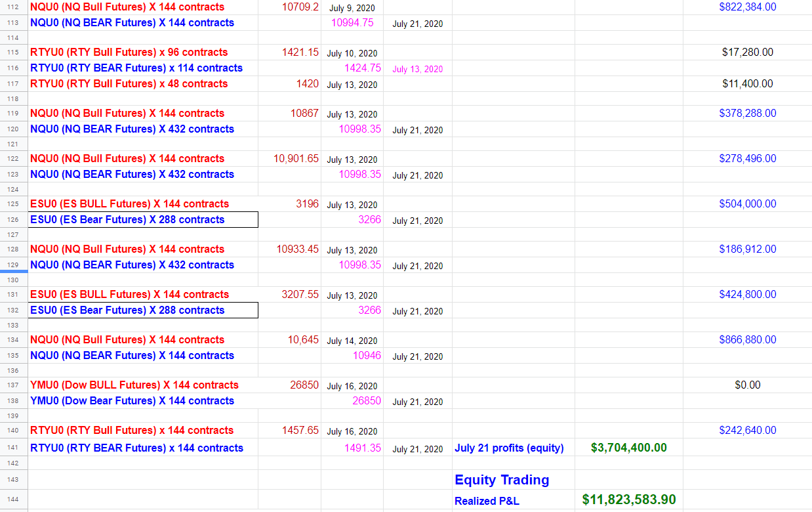Screen dimensions: 812x512
Task: Click date cell July 14, 2020
Action: click(x=352, y=341)
